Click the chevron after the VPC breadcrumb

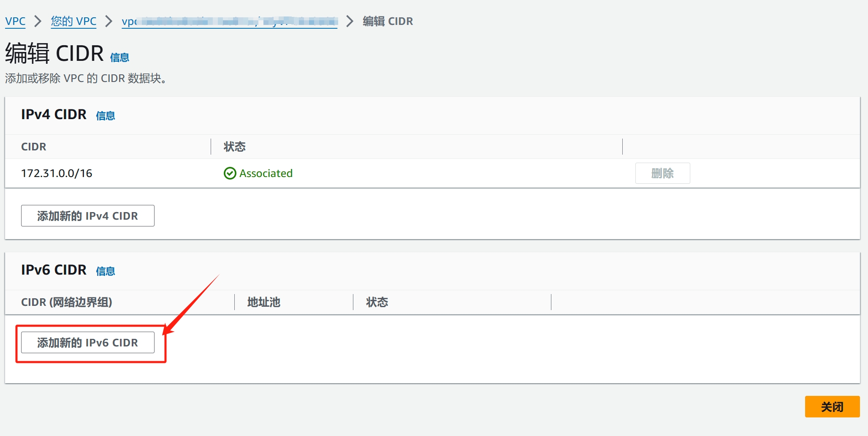click(38, 21)
